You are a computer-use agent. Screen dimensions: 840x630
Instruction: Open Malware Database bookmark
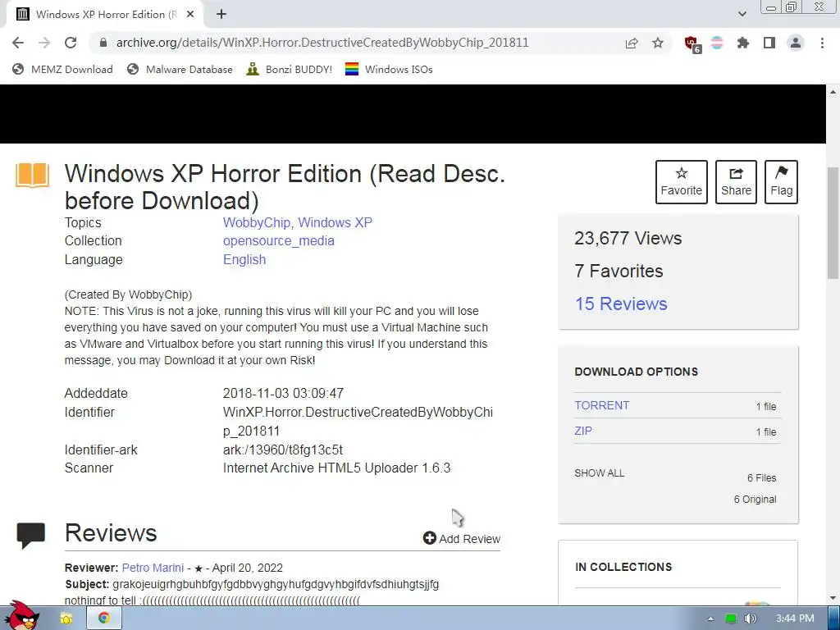pos(180,69)
